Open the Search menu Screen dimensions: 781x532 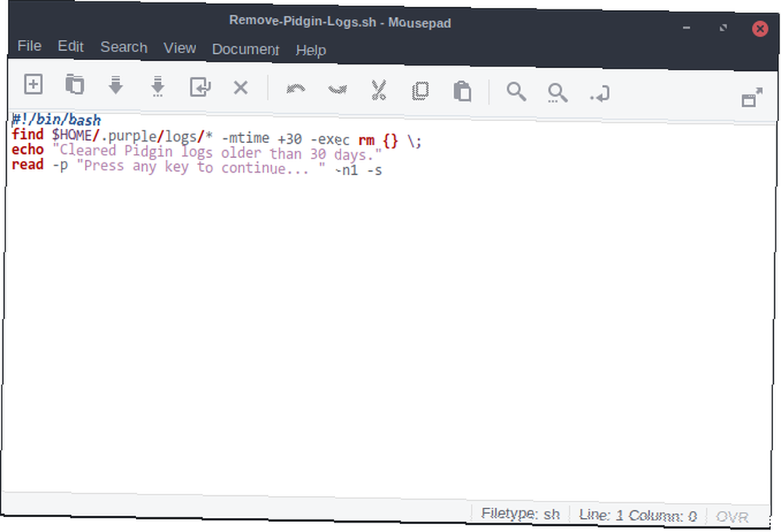pos(124,48)
